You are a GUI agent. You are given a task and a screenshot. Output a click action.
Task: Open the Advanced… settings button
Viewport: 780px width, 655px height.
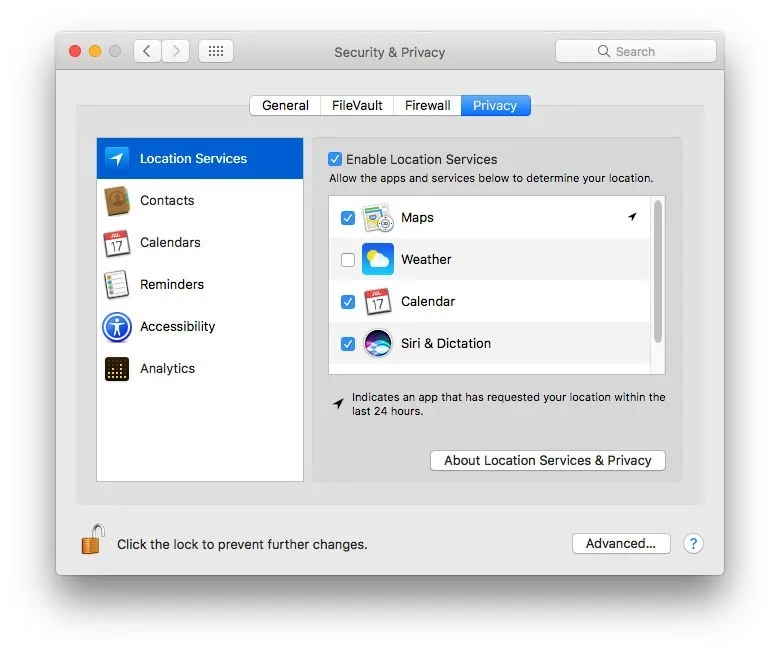click(x=621, y=544)
